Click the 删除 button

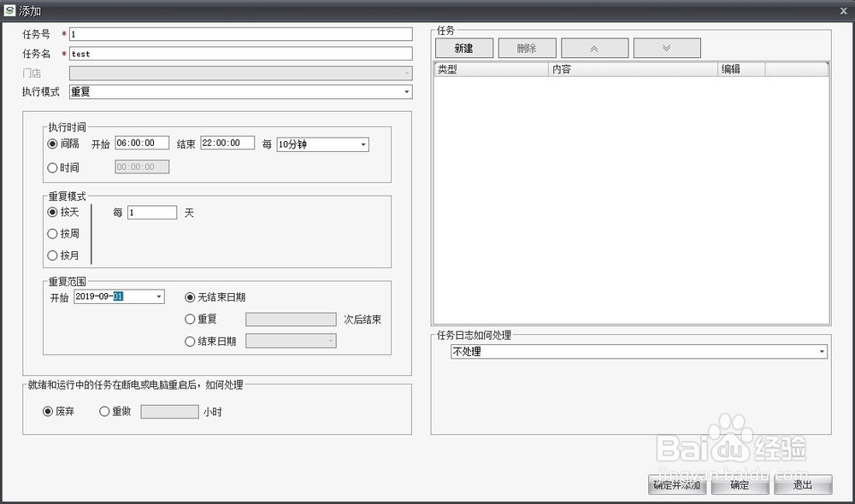click(x=527, y=49)
